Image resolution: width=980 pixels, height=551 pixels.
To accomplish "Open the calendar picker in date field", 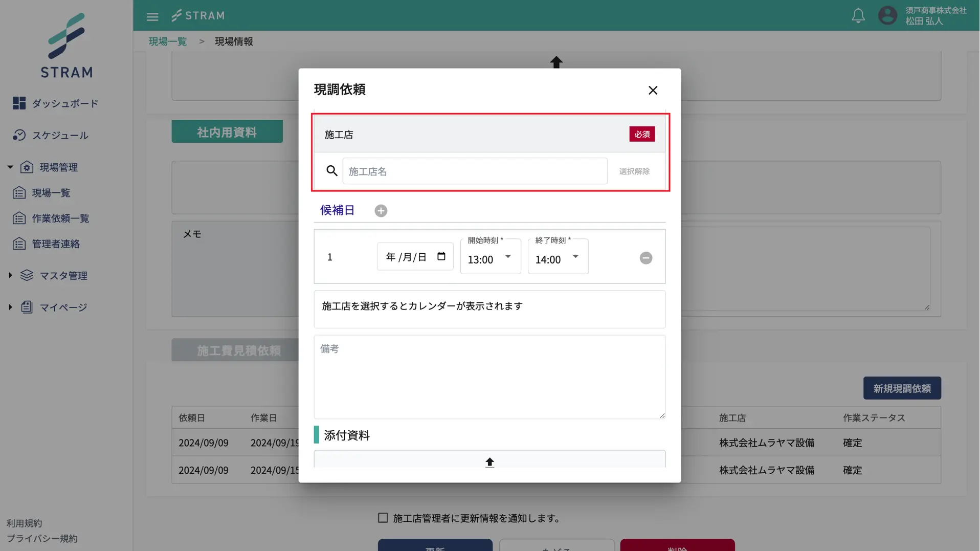I will [441, 256].
